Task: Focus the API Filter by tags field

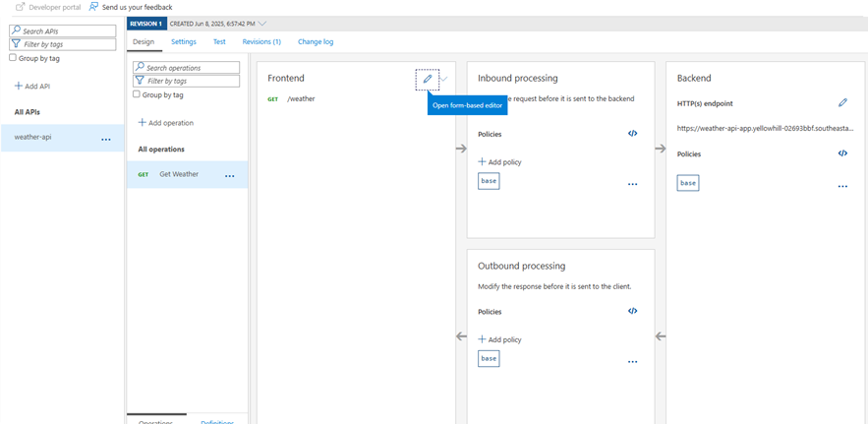Action: 63,44
